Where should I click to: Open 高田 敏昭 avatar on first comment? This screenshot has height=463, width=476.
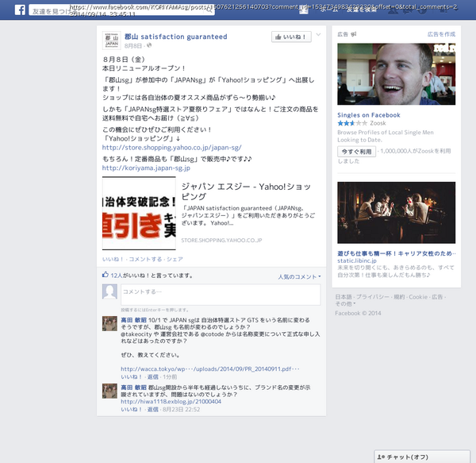(x=109, y=323)
